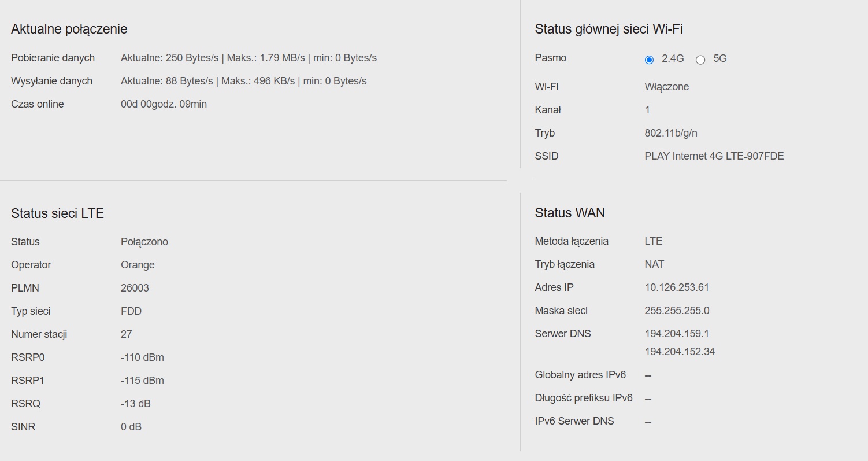Image resolution: width=868 pixels, height=461 pixels.
Task: Click the RSRP1 value -115 dBm
Action: point(142,381)
